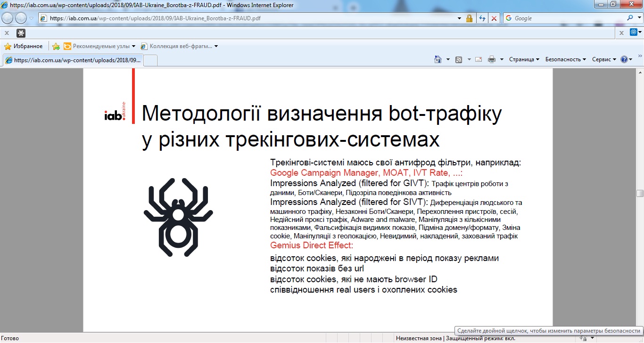Click the RSS feeds icon
This screenshot has height=343, width=644.
click(458, 59)
